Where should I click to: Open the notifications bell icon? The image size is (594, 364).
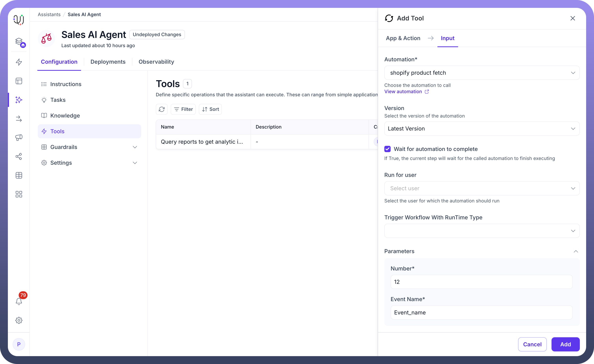coord(19,301)
